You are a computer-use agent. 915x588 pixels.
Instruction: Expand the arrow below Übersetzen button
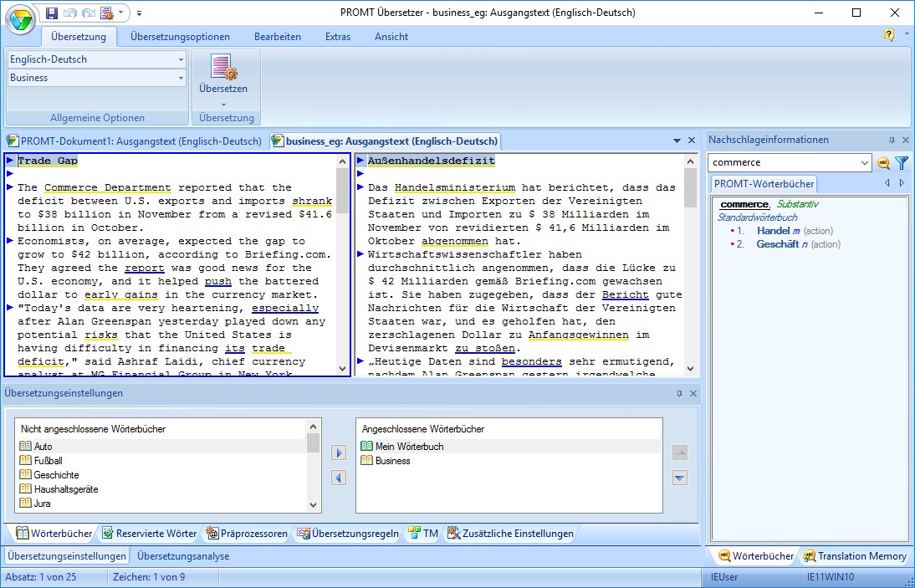pos(223,105)
